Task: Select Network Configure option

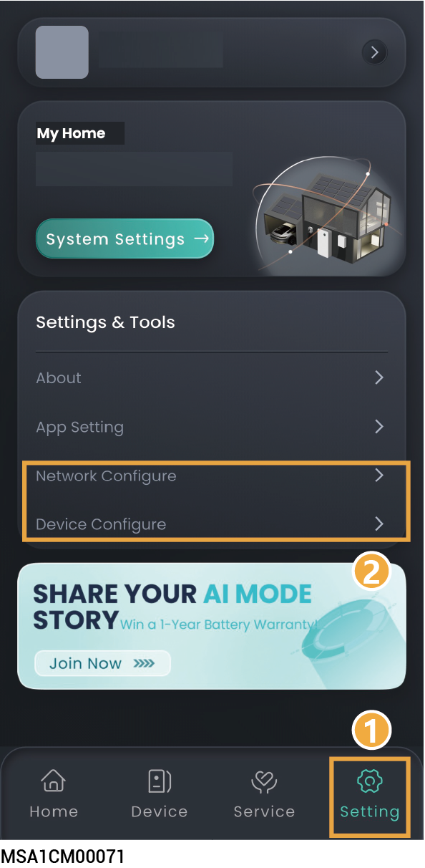Action: pyautogui.click(x=212, y=476)
